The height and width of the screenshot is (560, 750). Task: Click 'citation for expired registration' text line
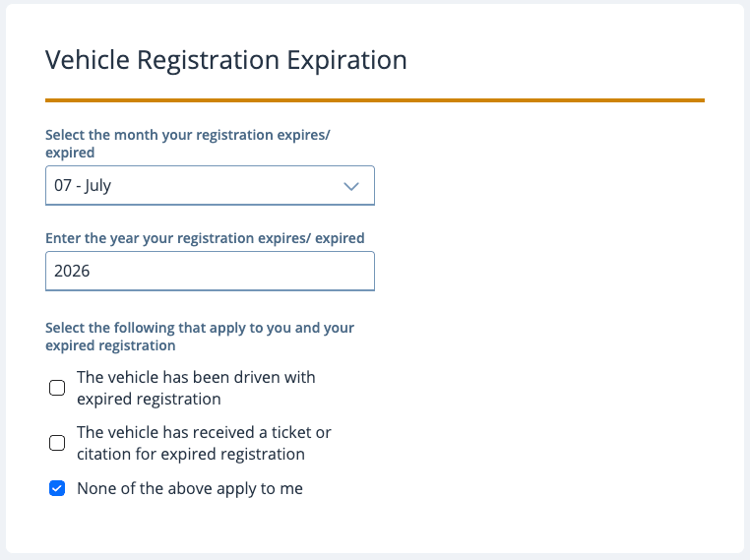click(x=191, y=454)
